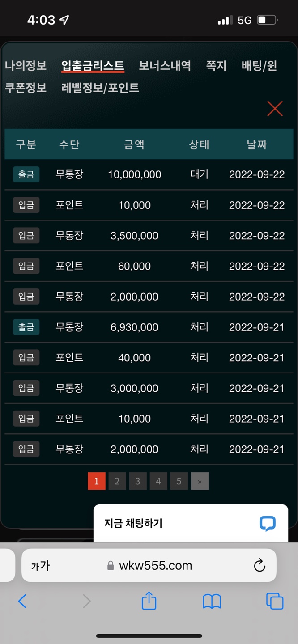Tap the chat bubble icon
Viewport: 298px width, 644px height.
point(268,523)
